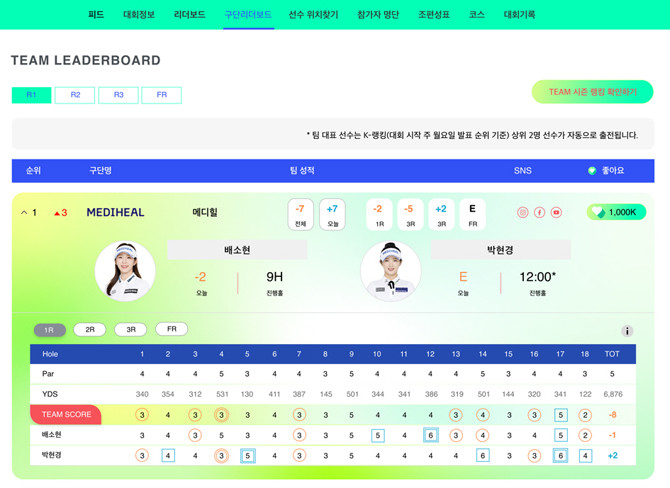Select the R1 round filter

[x=31, y=95]
